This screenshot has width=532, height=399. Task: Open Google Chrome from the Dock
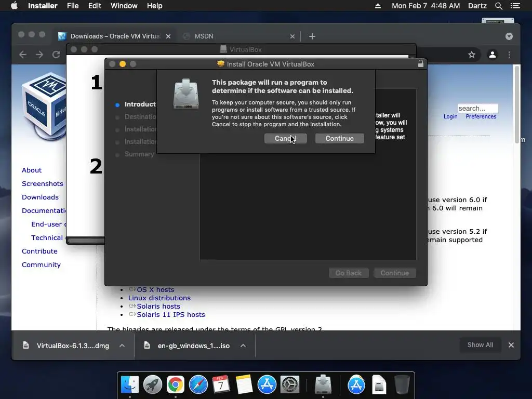[176, 385]
